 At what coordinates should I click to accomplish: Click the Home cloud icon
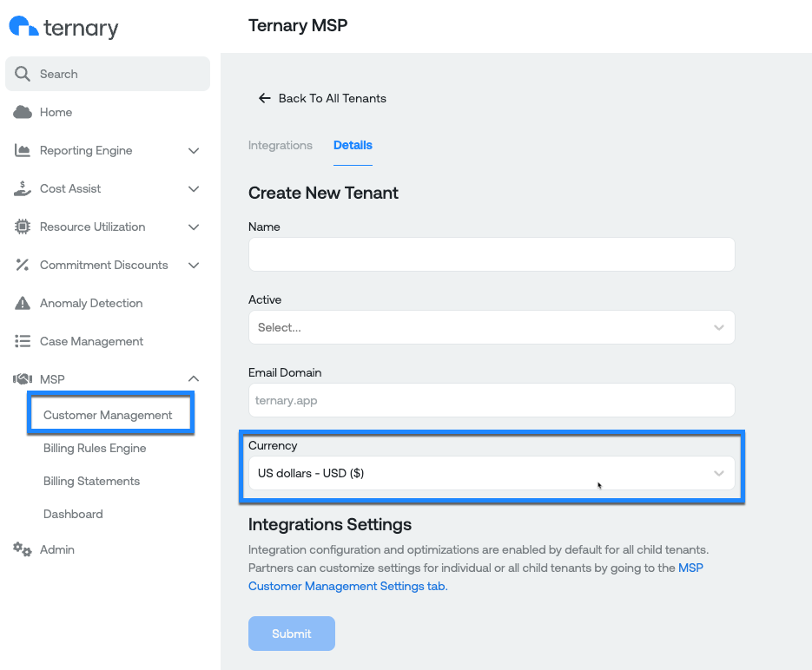coord(23,112)
